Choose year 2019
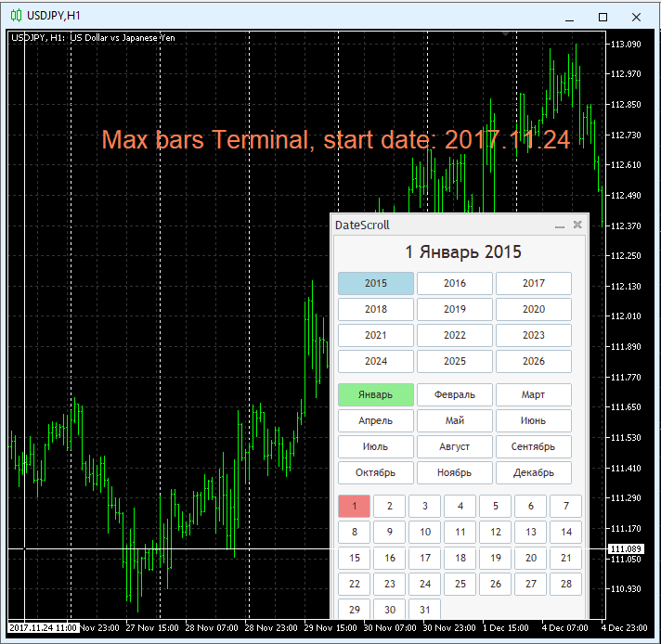The width and height of the screenshot is (661, 644). (x=455, y=309)
